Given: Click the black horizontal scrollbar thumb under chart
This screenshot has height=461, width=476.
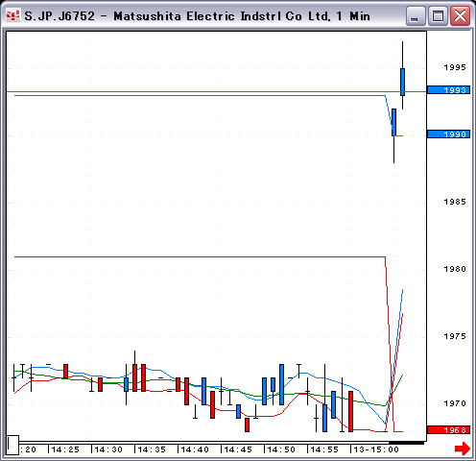Looking at the screenshot, I should 406,443.
